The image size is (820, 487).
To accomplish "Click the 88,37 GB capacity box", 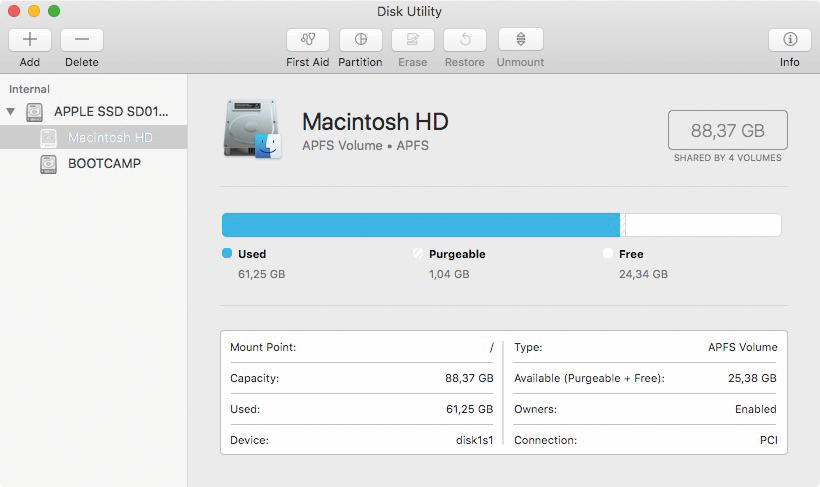I will (727, 130).
